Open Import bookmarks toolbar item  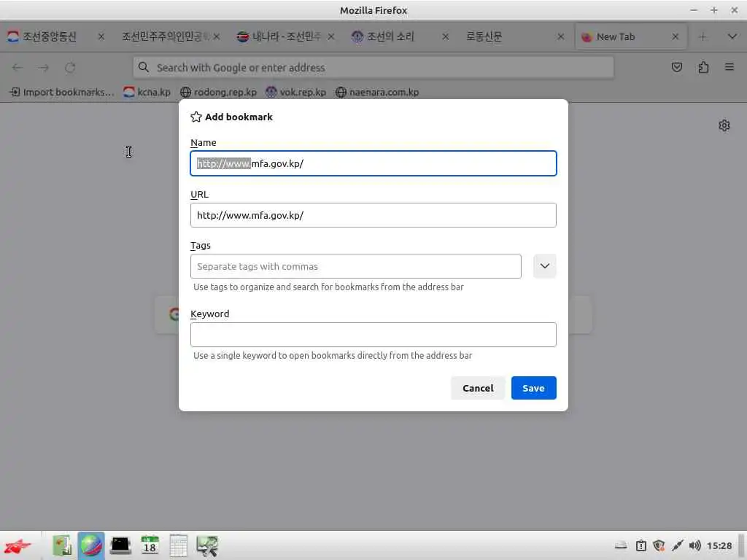pos(61,93)
